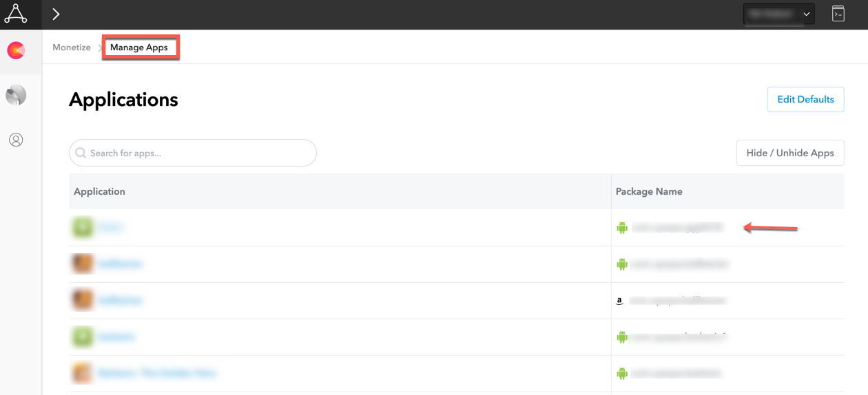This screenshot has width=868, height=395.
Task: Open the user profile icon in sidebar
Action: 16,140
